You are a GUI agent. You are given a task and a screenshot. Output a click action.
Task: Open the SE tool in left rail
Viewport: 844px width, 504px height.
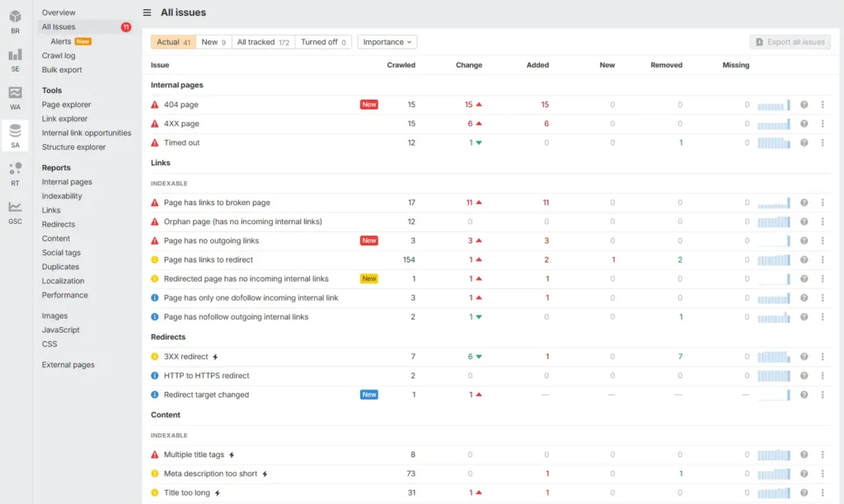15,60
